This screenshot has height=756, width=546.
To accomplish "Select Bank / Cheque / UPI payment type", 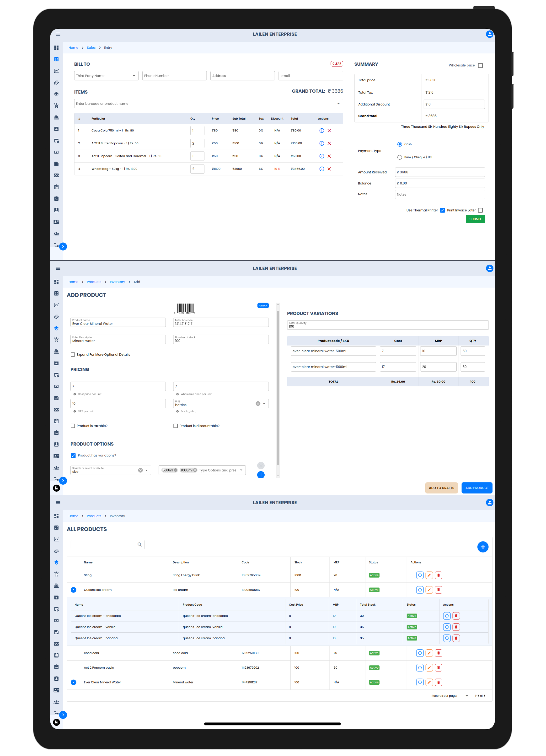I will coord(399,157).
